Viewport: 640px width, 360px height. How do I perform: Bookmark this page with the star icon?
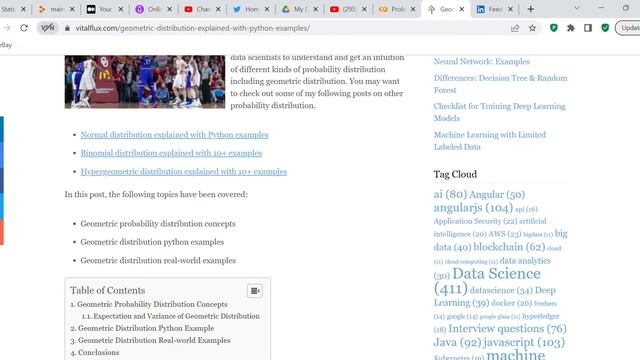532,28
